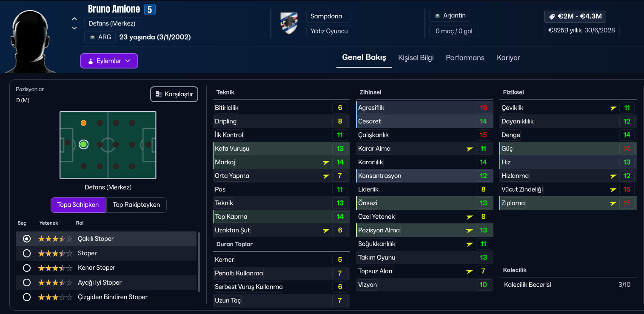
Task: Switch to Top Rakipteyken view
Action: click(x=136, y=205)
